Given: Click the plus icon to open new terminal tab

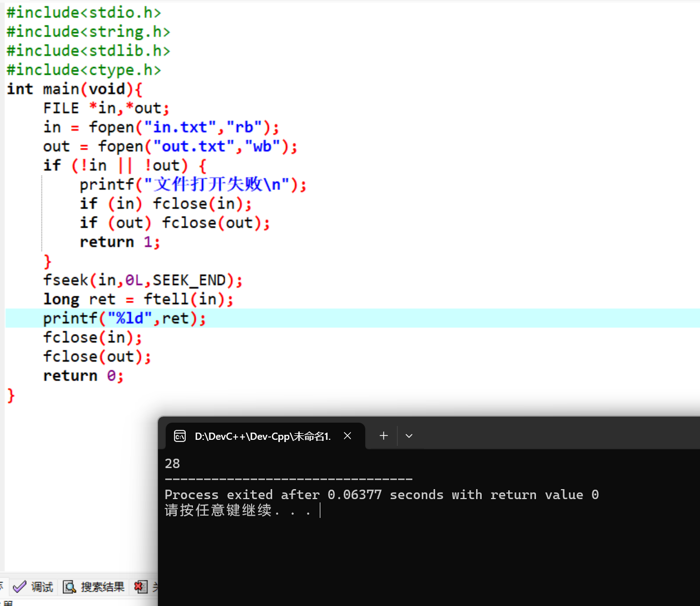Looking at the screenshot, I should point(383,436).
